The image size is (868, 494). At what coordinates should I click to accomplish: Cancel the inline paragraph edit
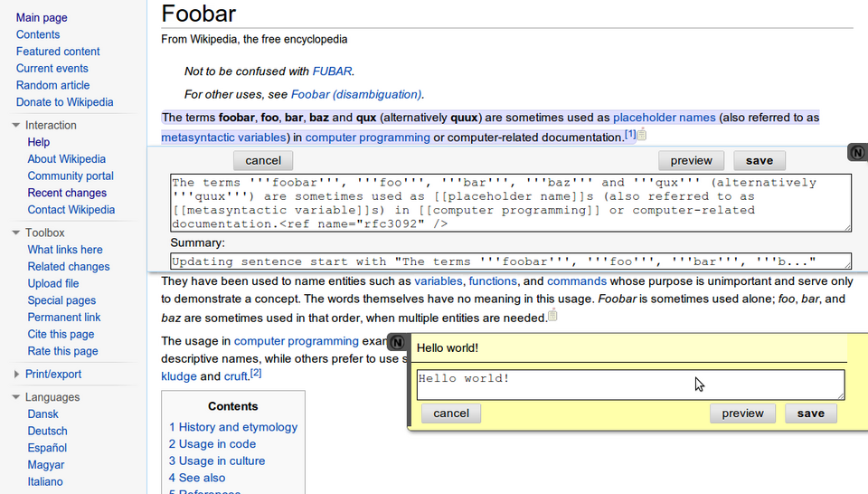[263, 161]
